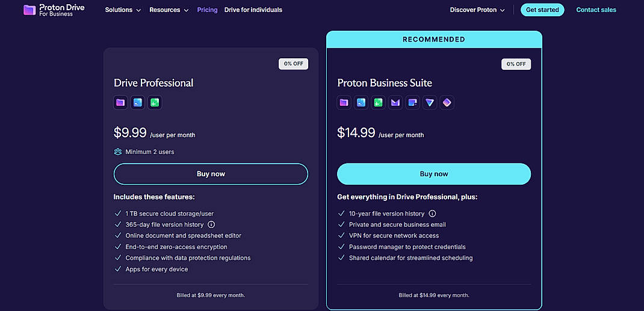
Task: Click Proton VPN icon in Business Suite
Action: (x=430, y=103)
